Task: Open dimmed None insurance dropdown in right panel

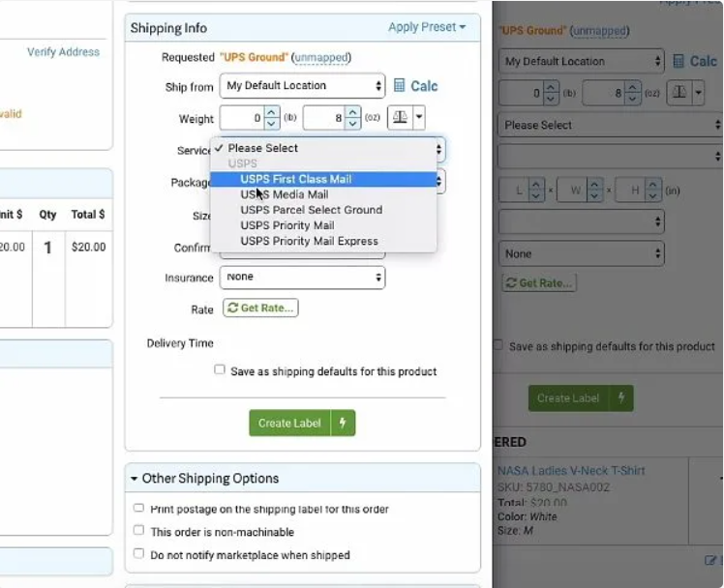Action: pyautogui.click(x=582, y=253)
